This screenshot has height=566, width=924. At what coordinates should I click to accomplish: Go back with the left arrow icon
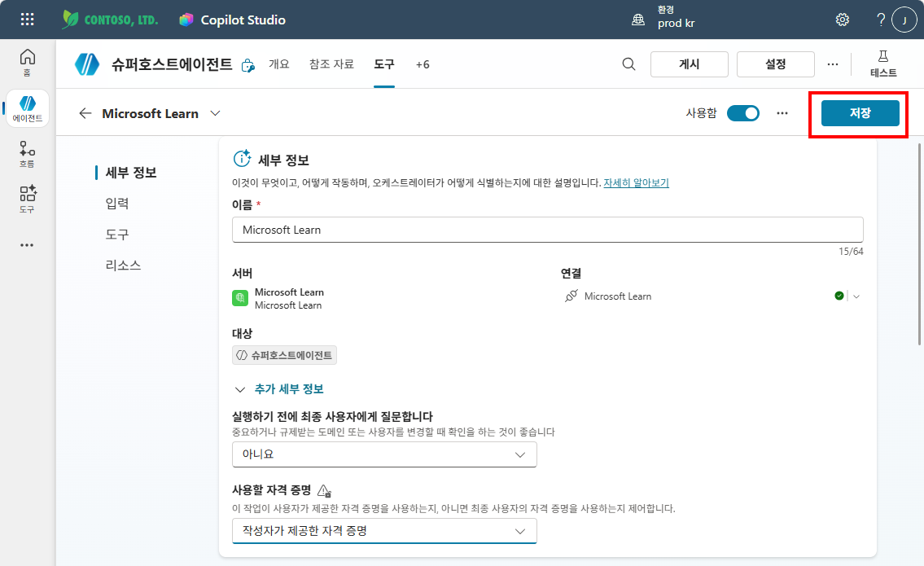pos(85,113)
